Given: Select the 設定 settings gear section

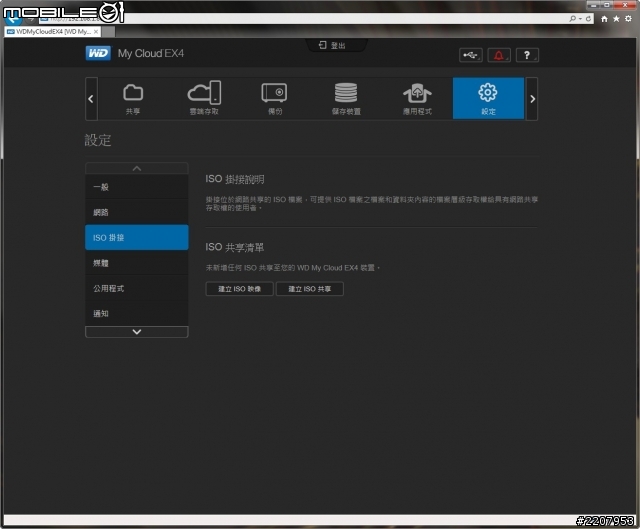Looking at the screenshot, I should (x=488, y=99).
